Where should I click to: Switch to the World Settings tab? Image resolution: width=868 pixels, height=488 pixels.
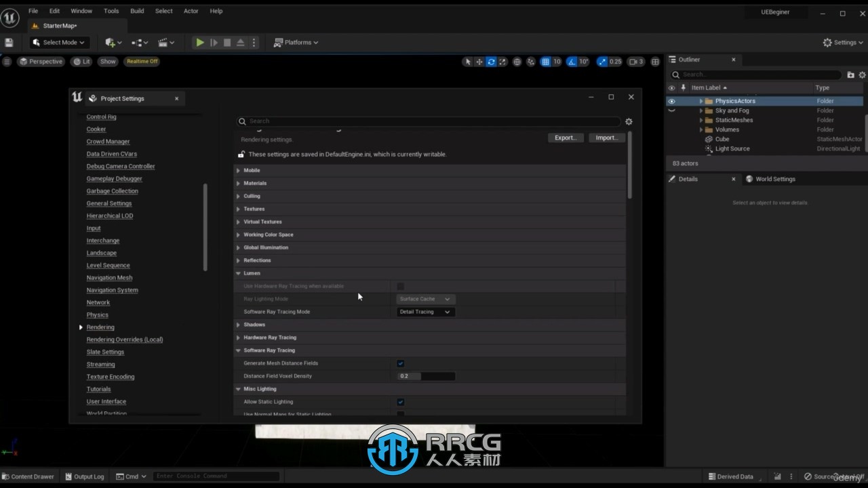click(770, 179)
